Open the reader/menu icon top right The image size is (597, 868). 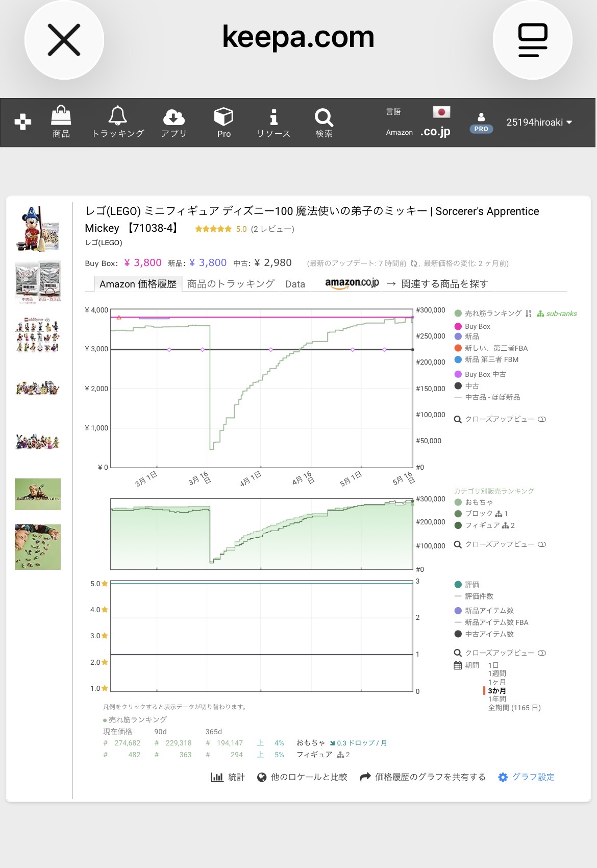pyautogui.click(x=533, y=40)
